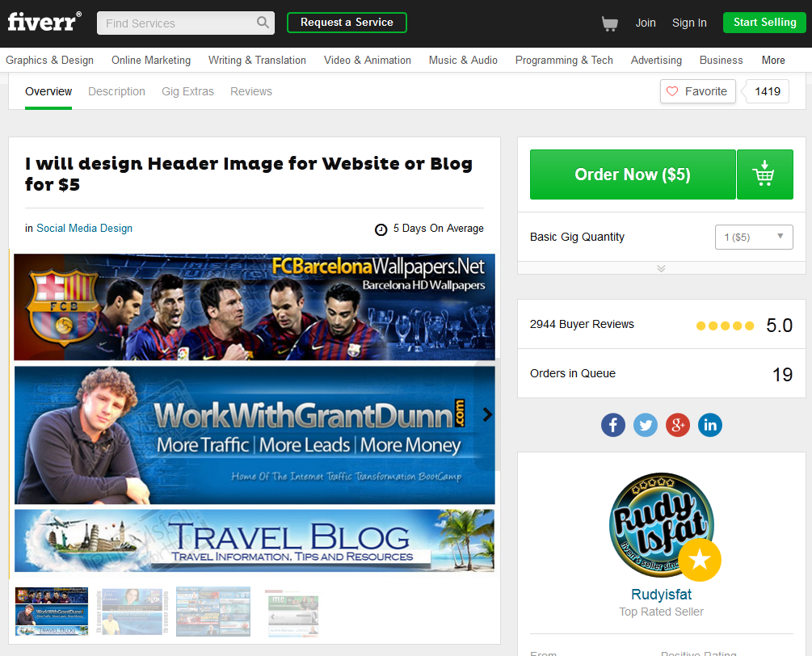The width and height of the screenshot is (812, 656).
Task: Show next gig image with arrow
Action: click(x=486, y=414)
